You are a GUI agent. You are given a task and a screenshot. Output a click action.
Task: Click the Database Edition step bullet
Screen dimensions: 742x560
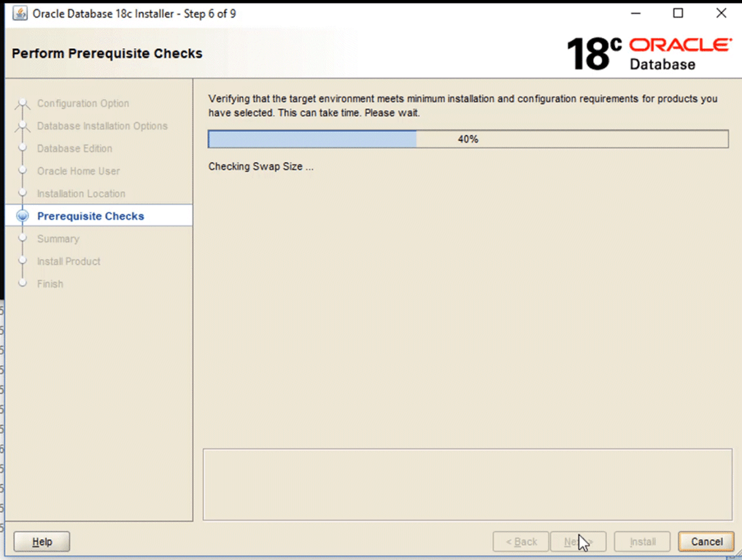click(22, 148)
